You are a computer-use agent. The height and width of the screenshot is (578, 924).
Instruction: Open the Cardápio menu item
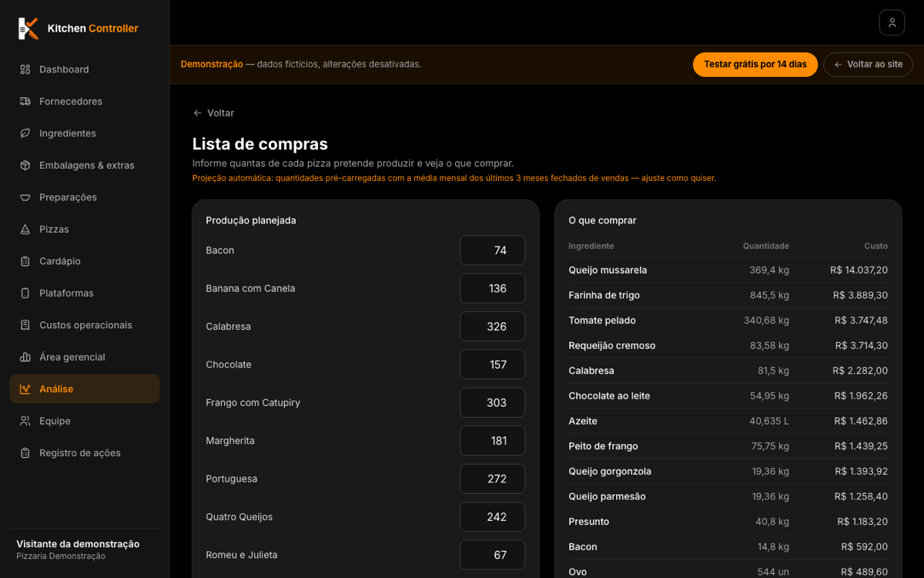85,261
